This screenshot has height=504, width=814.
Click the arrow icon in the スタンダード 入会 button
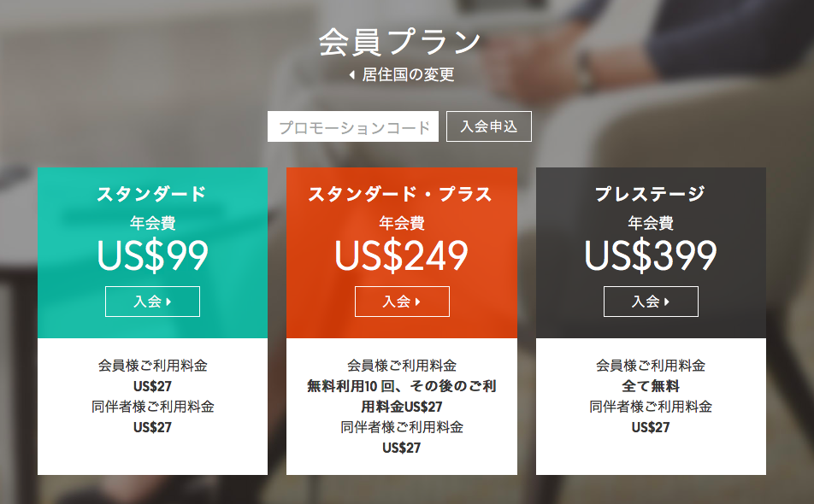point(168,302)
